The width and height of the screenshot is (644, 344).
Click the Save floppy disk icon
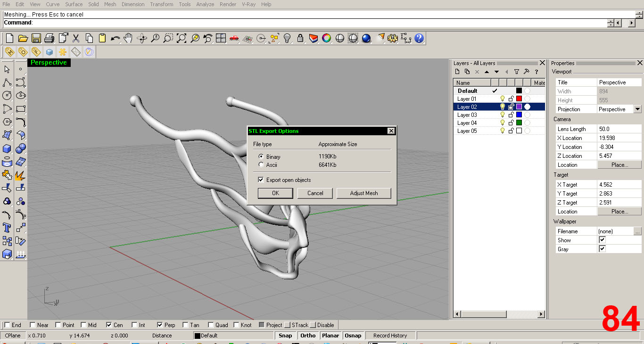point(36,39)
